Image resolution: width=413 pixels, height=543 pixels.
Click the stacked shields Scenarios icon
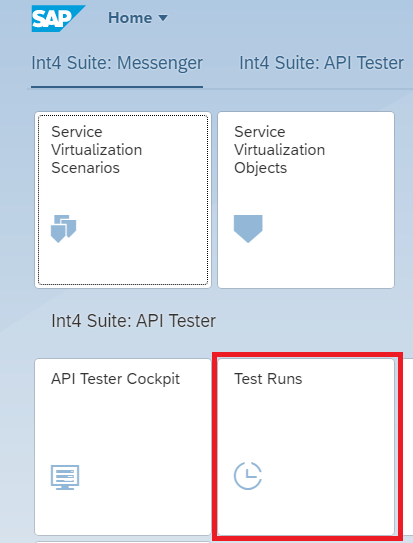[64, 229]
